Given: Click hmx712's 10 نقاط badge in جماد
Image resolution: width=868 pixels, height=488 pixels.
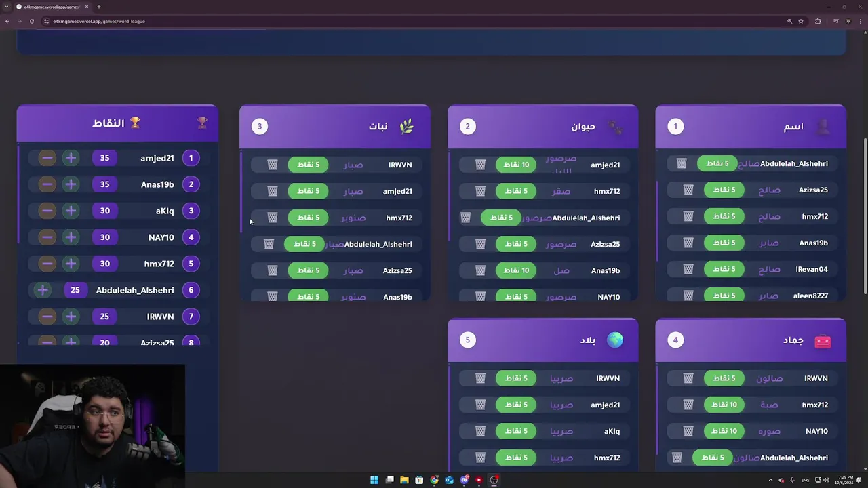Looking at the screenshot, I should 724,405.
